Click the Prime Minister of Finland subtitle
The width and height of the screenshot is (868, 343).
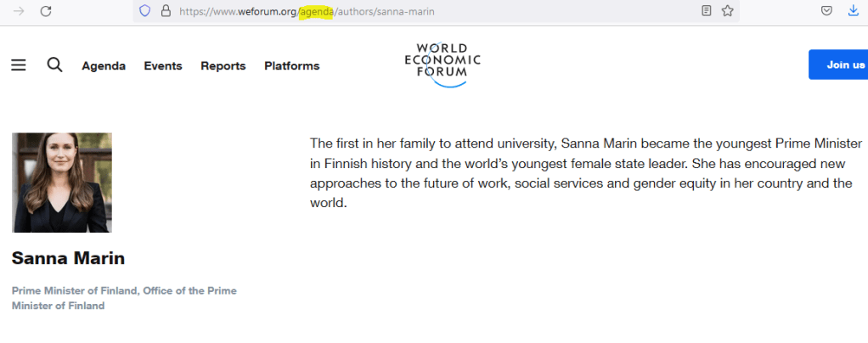pyautogui.click(x=124, y=298)
